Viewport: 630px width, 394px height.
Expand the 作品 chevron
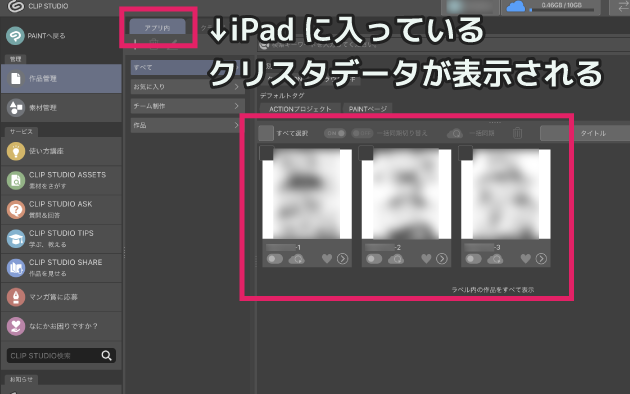237,125
